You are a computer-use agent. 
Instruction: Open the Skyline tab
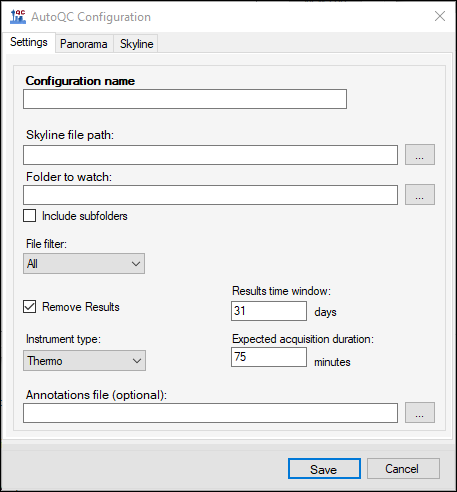pos(136,44)
